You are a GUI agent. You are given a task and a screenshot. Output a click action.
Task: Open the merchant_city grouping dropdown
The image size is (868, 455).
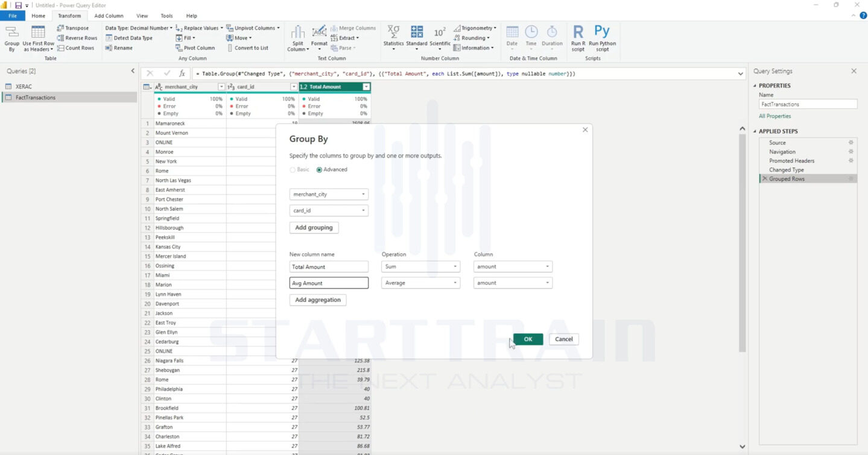[x=329, y=195]
